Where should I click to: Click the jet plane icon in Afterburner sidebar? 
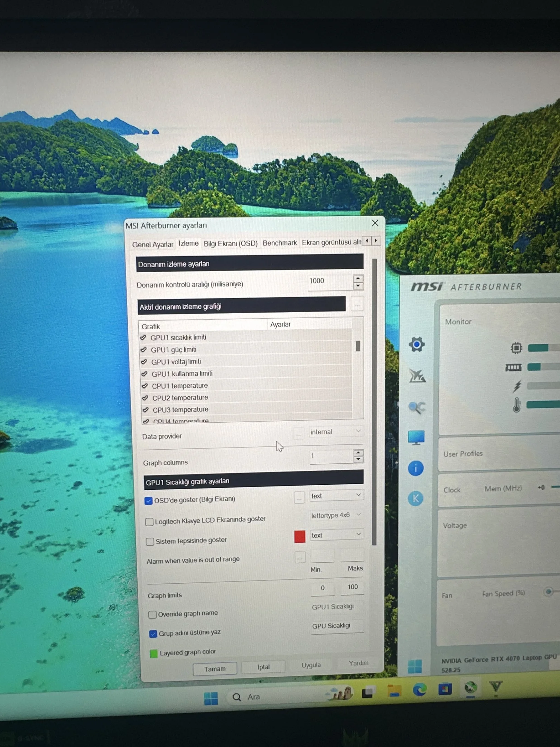pyautogui.click(x=417, y=376)
